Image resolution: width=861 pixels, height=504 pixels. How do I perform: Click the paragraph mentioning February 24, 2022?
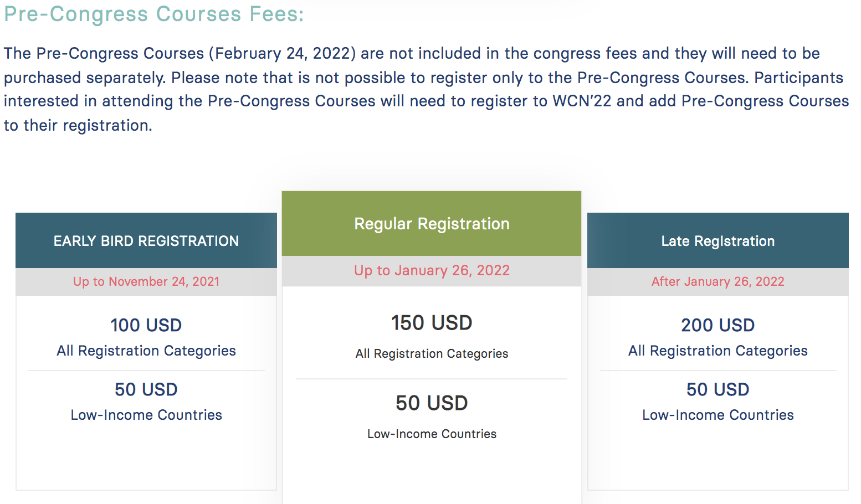[x=426, y=89]
